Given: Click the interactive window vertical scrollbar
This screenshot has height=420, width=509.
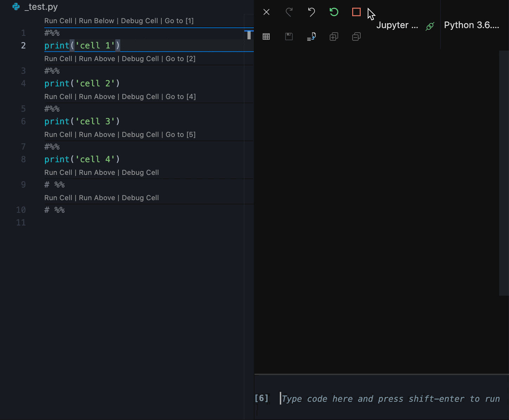Looking at the screenshot, I should [504, 173].
